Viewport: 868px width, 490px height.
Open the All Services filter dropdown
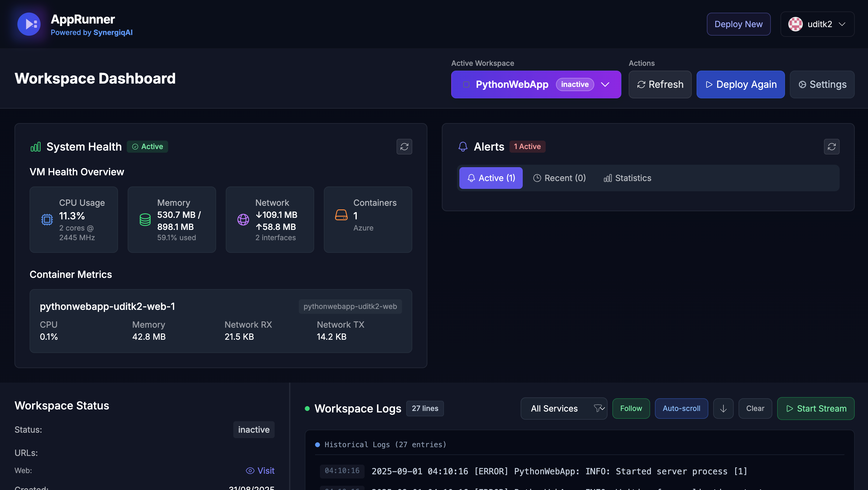click(x=563, y=409)
